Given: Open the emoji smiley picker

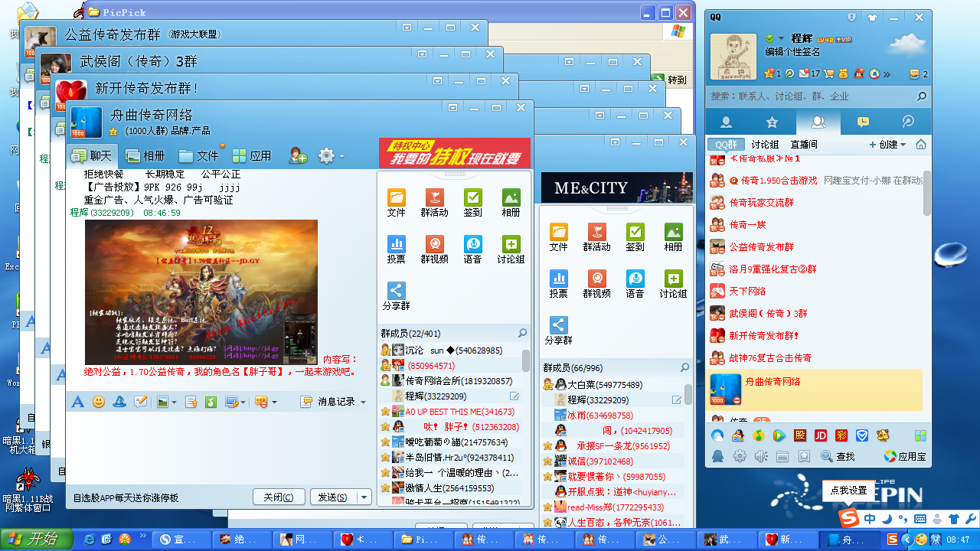Looking at the screenshot, I should coord(99,402).
